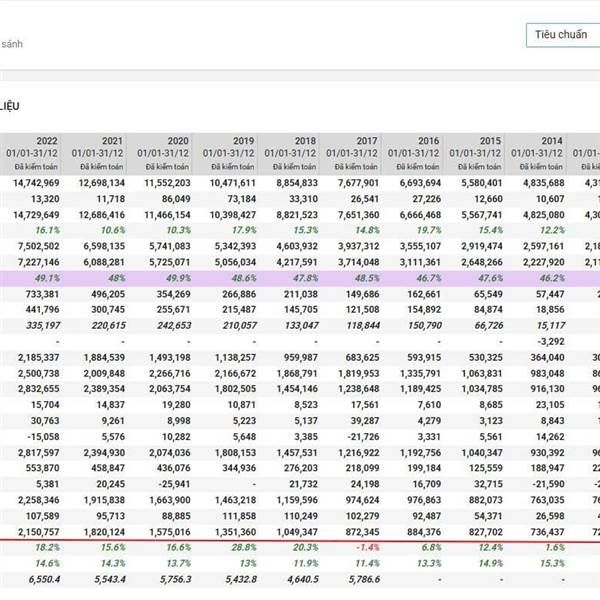
Task: Select the 6,550.4 value in bottom row
Action: (44, 579)
